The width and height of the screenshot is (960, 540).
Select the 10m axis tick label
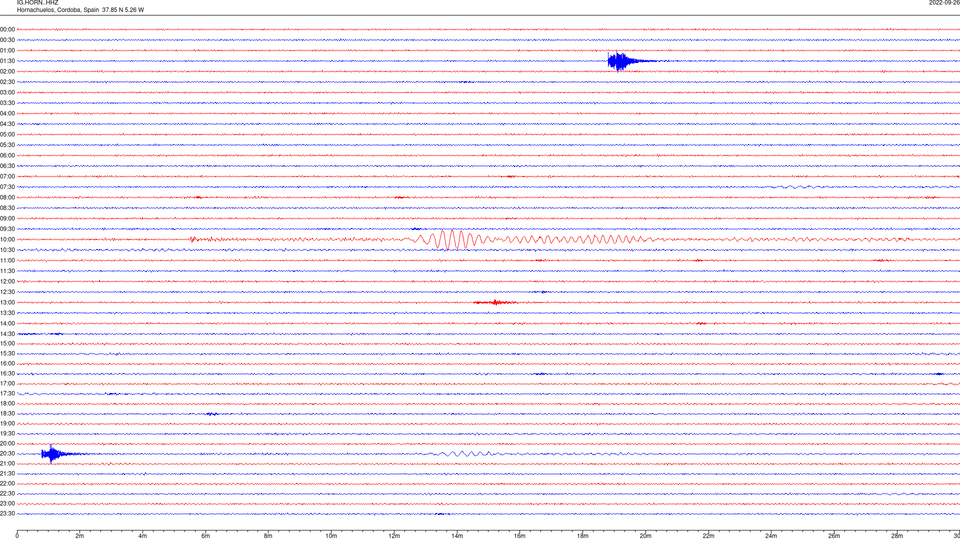point(331,536)
